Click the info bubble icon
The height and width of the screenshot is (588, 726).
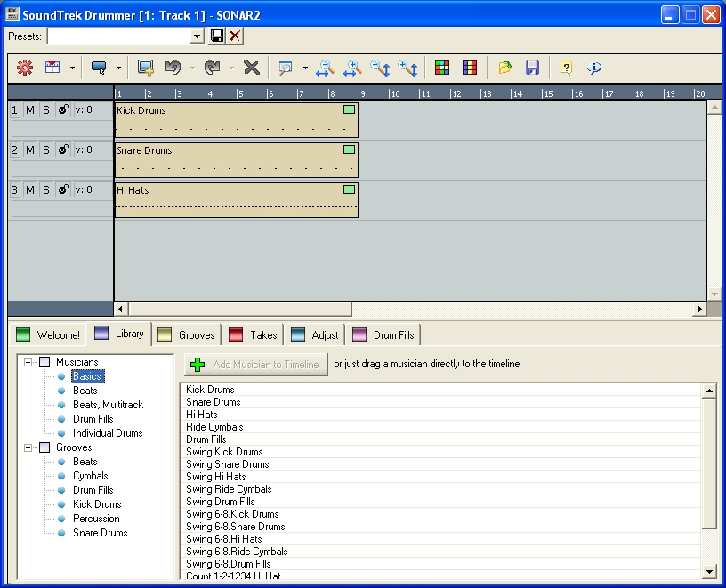[x=594, y=68]
